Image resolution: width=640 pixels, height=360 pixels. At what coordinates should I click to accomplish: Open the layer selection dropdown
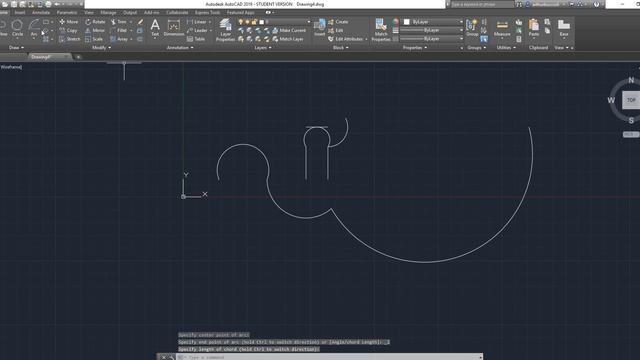pyautogui.click(x=308, y=22)
